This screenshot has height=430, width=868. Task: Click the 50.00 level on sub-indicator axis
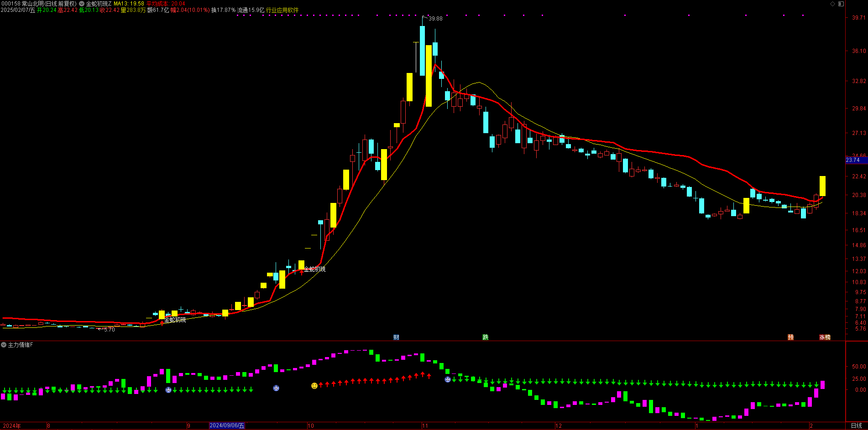tap(859, 367)
